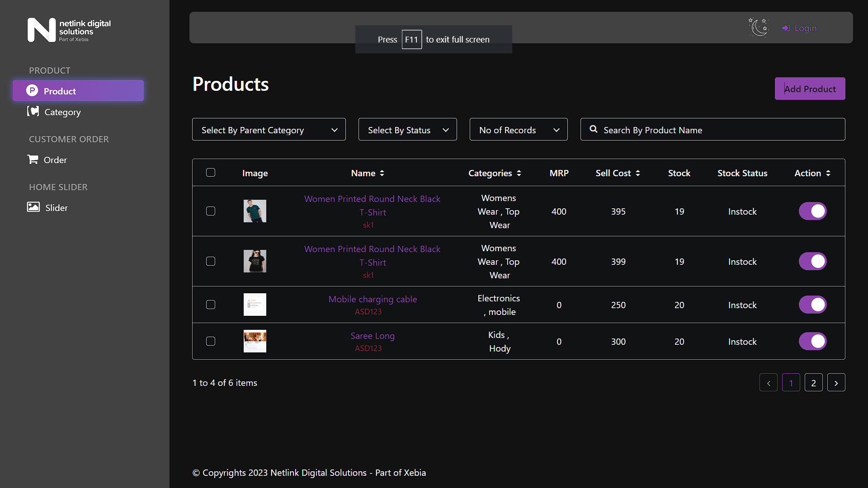Click the search magnifier icon
Viewport: 868px width, 488px height.
click(x=594, y=129)
